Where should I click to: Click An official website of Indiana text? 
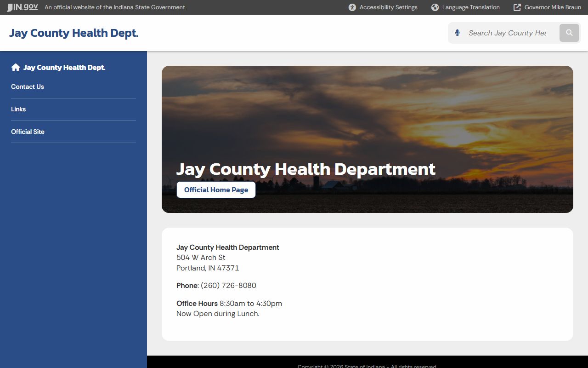coord(115,7)
